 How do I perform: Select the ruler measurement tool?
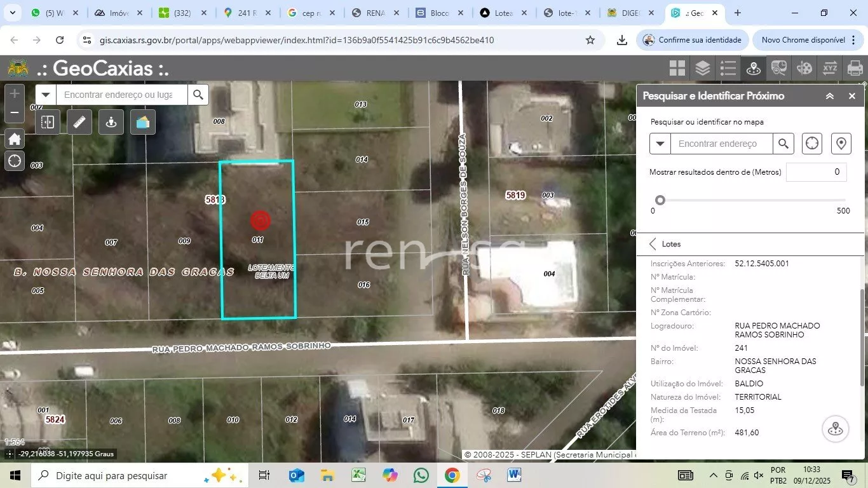point(79,122)
